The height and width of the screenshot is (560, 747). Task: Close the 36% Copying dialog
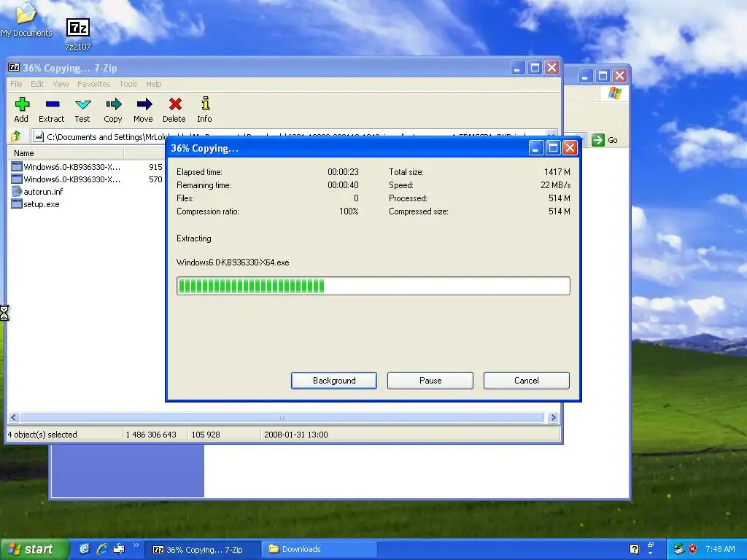point(570,148)
